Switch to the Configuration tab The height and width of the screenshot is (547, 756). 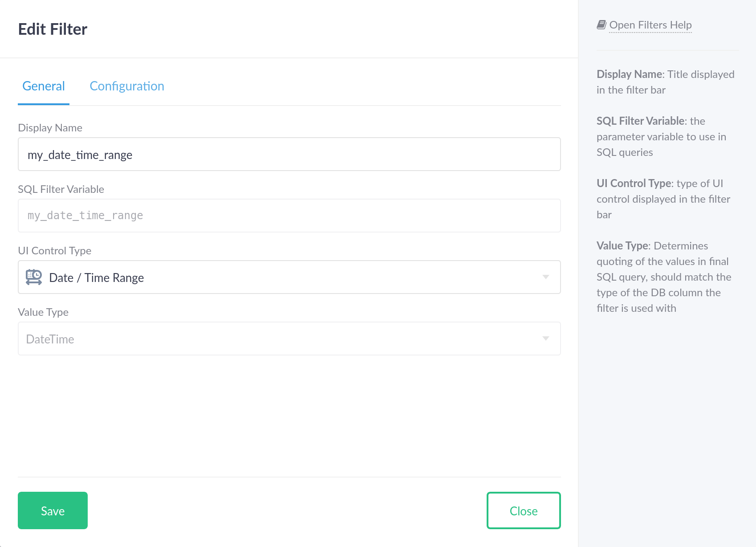coord(127,86)
